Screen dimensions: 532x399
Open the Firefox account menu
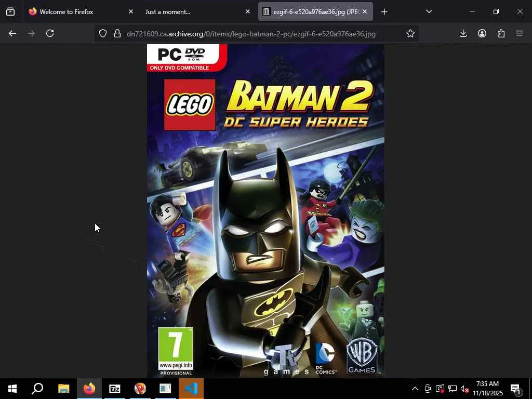point(482,33)
